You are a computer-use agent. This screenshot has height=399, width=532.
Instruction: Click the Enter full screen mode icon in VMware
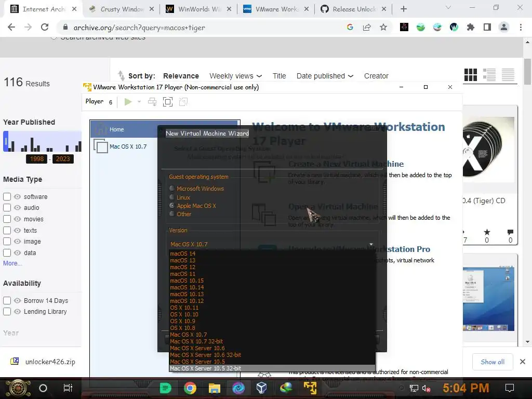(168, 102)
